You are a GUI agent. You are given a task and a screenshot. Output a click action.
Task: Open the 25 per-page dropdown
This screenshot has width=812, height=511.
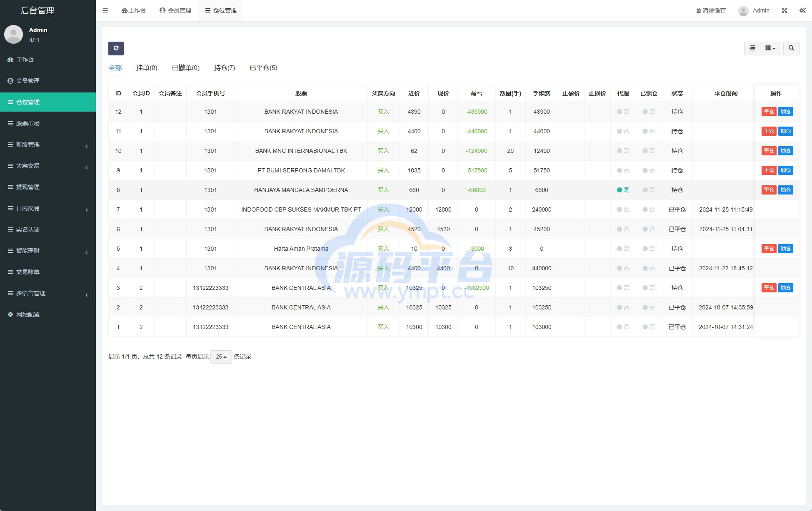tap(221, 357)
